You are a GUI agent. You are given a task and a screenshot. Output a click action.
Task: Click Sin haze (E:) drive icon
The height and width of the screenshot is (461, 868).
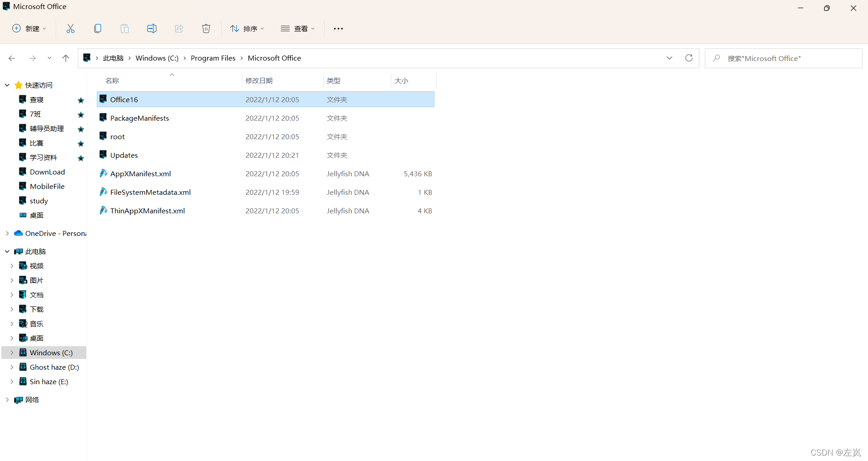23,381
